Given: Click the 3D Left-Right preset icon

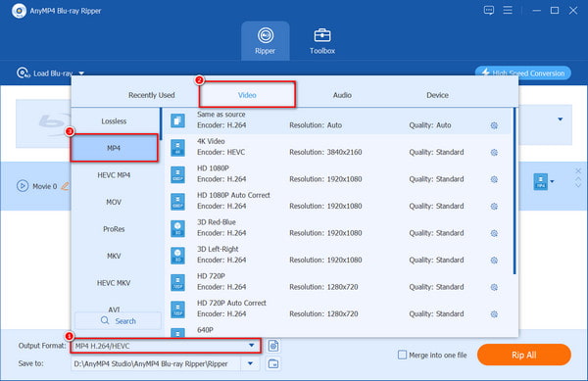Looking at the screenshot, I should [177, 256].
